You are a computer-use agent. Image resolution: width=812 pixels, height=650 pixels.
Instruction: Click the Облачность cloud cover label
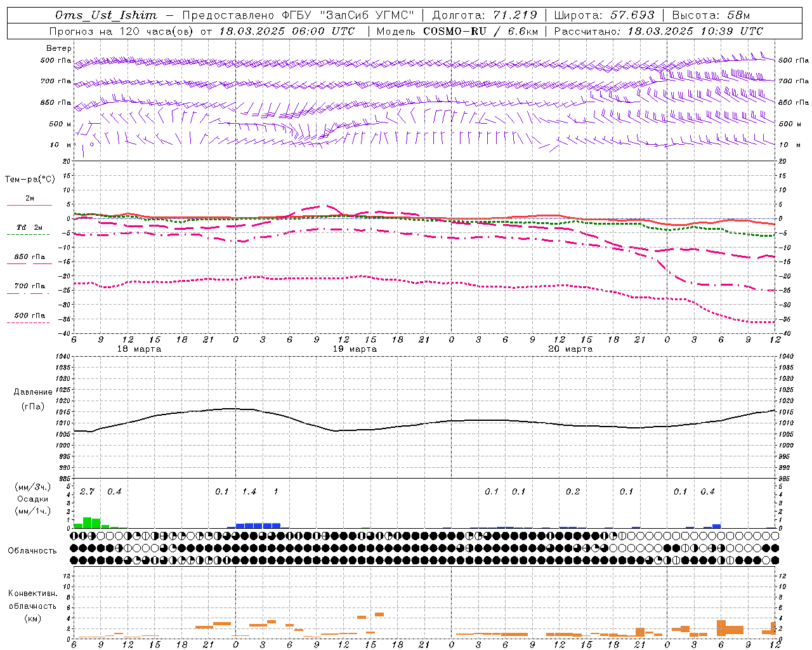(x=32, y=550)
